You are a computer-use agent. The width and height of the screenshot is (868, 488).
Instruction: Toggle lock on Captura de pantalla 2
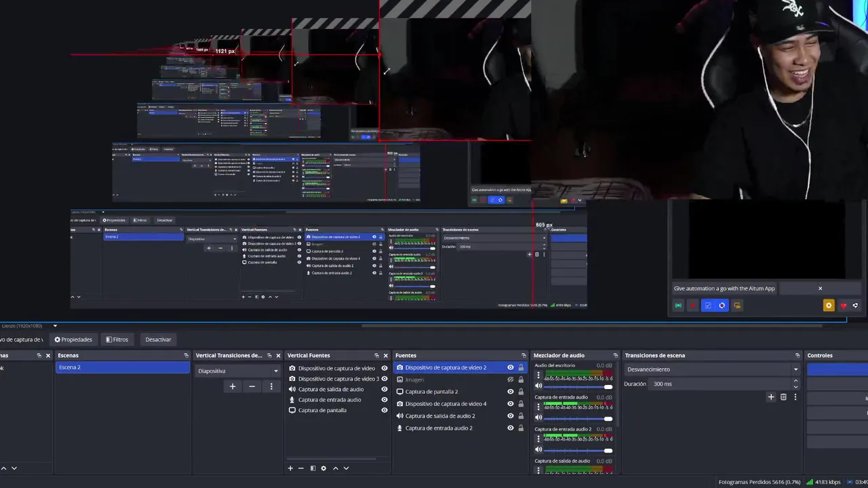click(x=521, y=392)
